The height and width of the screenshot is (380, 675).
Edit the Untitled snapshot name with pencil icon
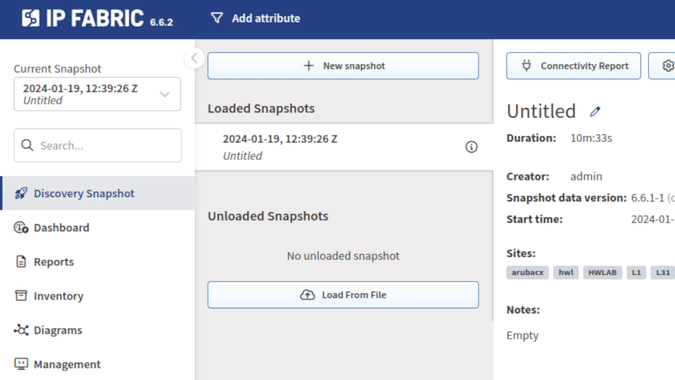pos(595,111)
